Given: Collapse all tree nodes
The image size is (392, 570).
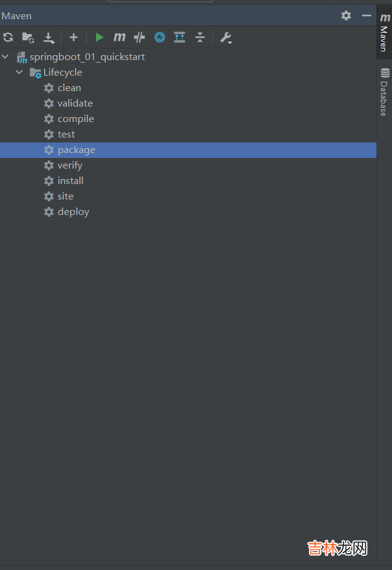Looking at the screenshot, I should pyautogui.click(x=199, y=37).
